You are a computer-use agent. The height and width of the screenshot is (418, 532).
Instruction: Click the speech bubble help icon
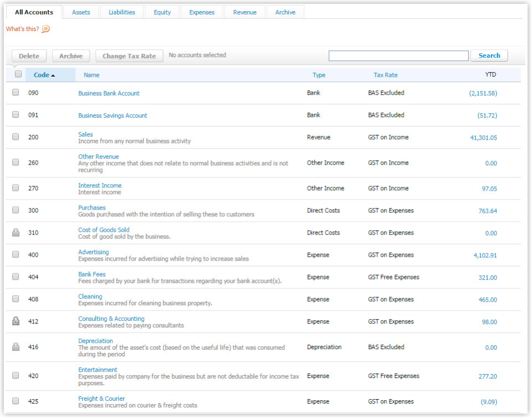[x=46, y=29]
